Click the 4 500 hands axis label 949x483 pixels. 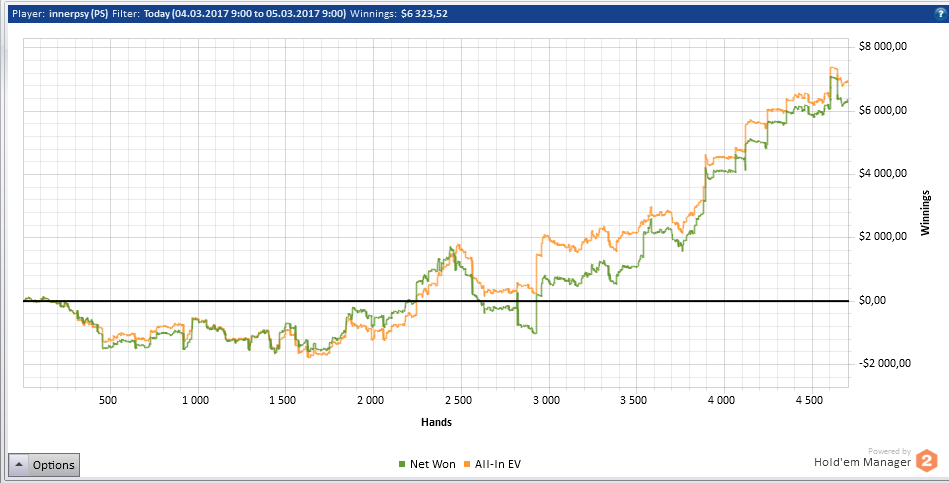[810, 400]
